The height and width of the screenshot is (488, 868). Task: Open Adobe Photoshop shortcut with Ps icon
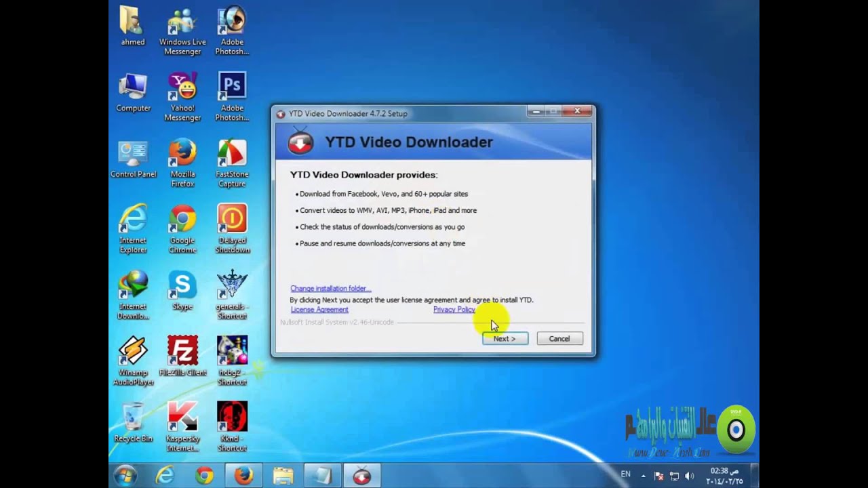(232, 97)
